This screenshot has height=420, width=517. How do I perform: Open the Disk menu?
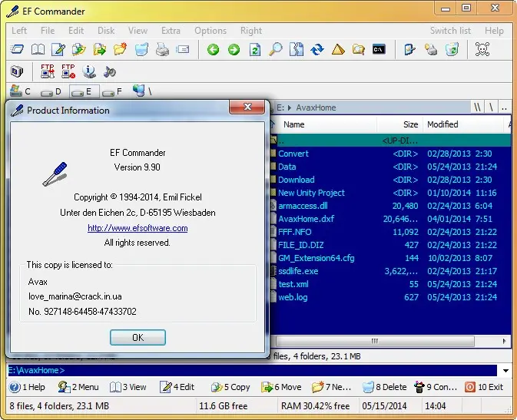(106, 31)
